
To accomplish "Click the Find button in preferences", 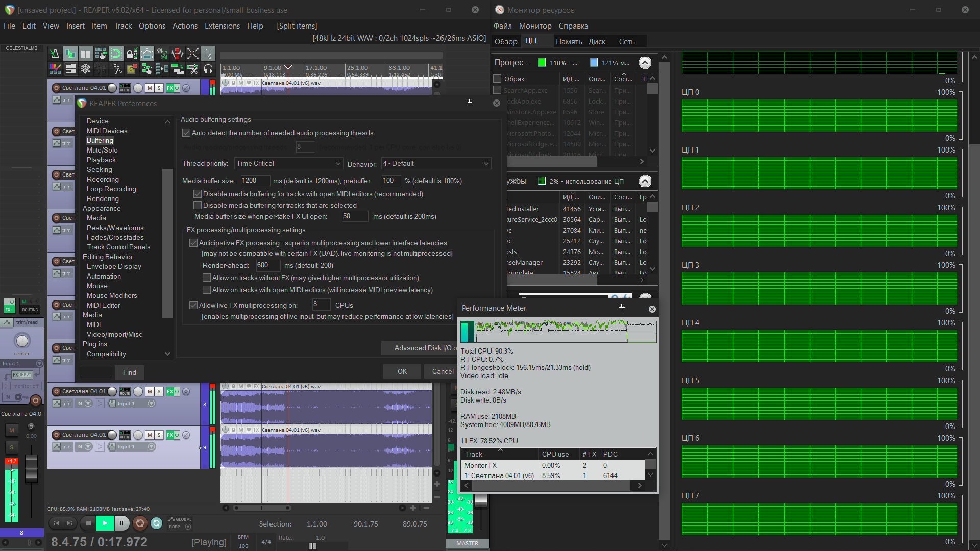I will [x=129, y=372].
